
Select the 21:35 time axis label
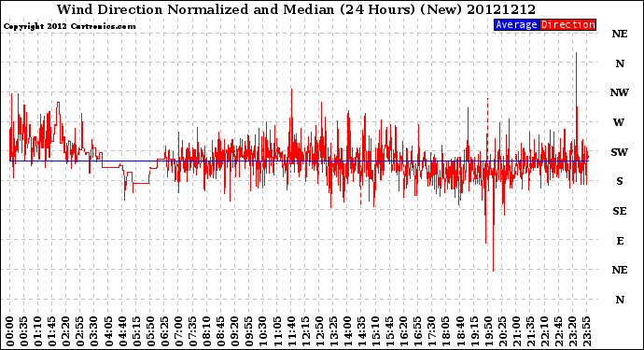coord(530,331)
